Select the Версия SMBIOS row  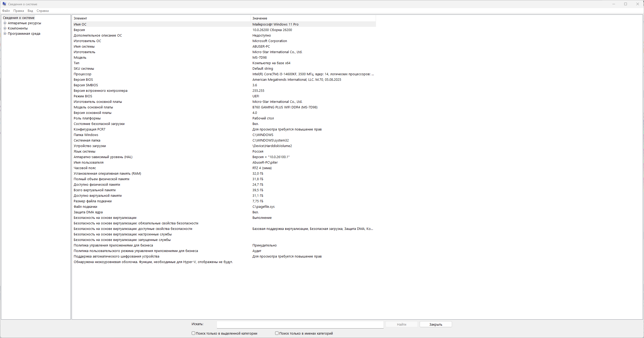[224, 85]
